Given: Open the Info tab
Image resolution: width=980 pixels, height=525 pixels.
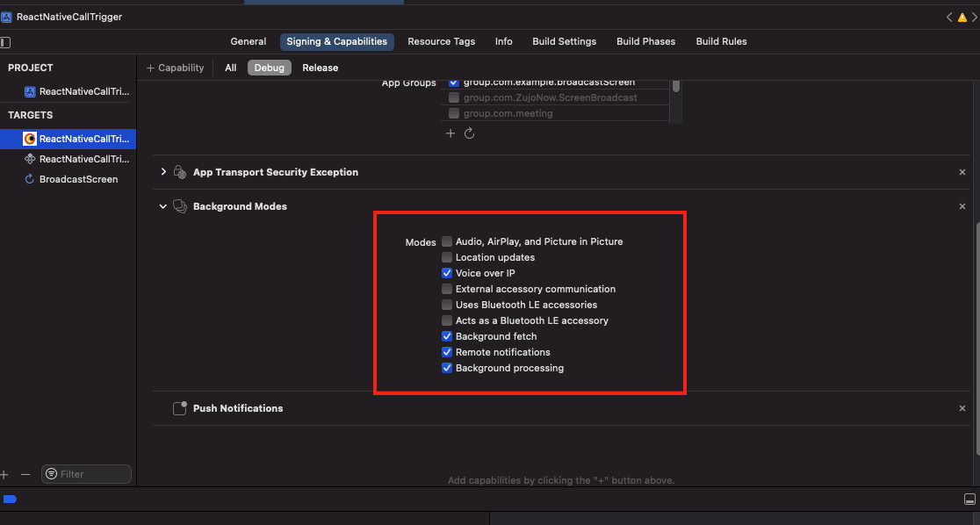Looking at the screenshot, I should pos(504,42).
